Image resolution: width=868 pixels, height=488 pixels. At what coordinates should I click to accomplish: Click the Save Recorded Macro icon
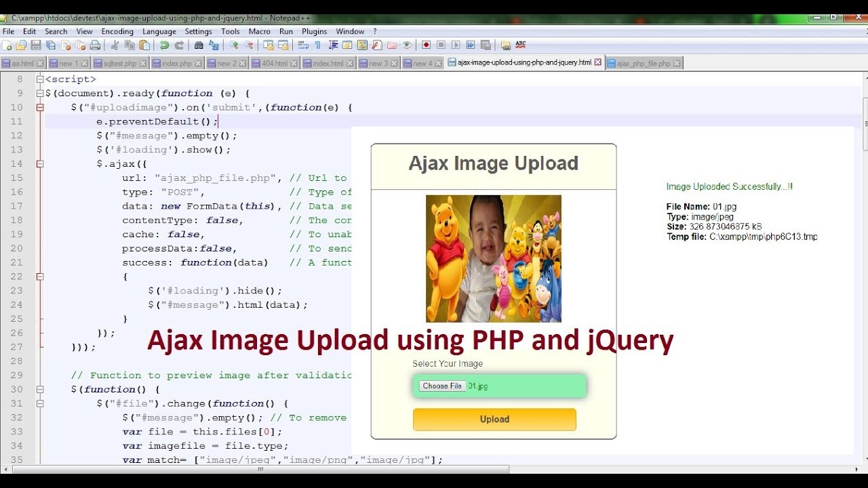[x=486, y=45]
